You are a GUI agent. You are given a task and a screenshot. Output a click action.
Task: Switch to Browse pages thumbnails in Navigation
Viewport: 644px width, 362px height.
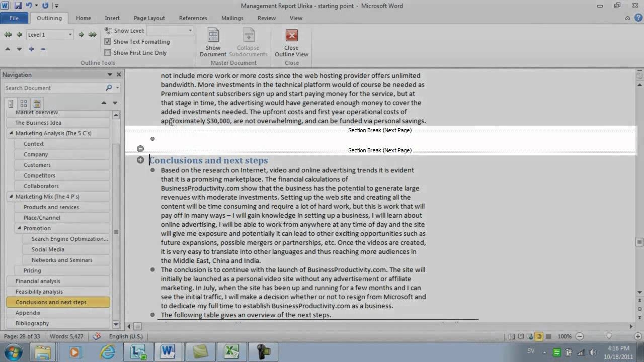(x=24, y=104)
